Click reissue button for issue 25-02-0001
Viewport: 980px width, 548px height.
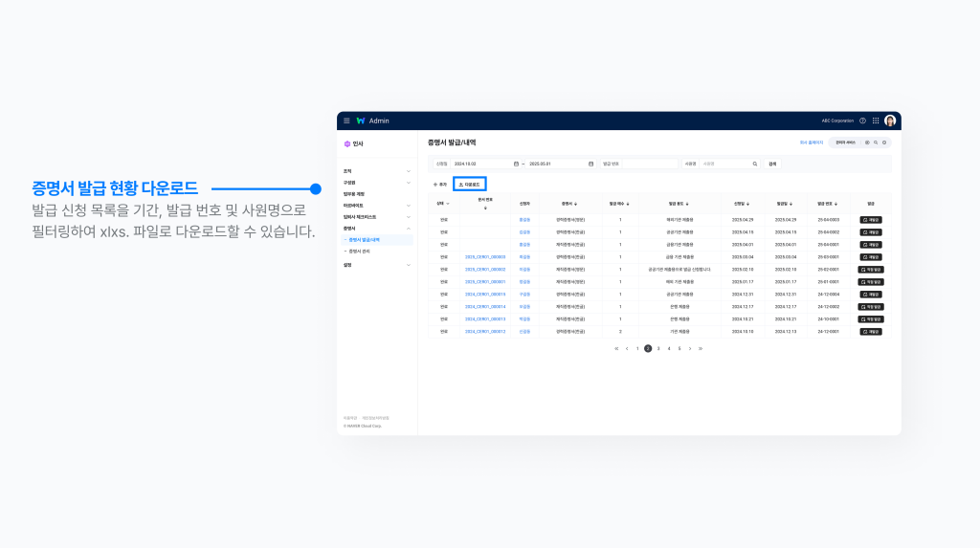[871, 270]
